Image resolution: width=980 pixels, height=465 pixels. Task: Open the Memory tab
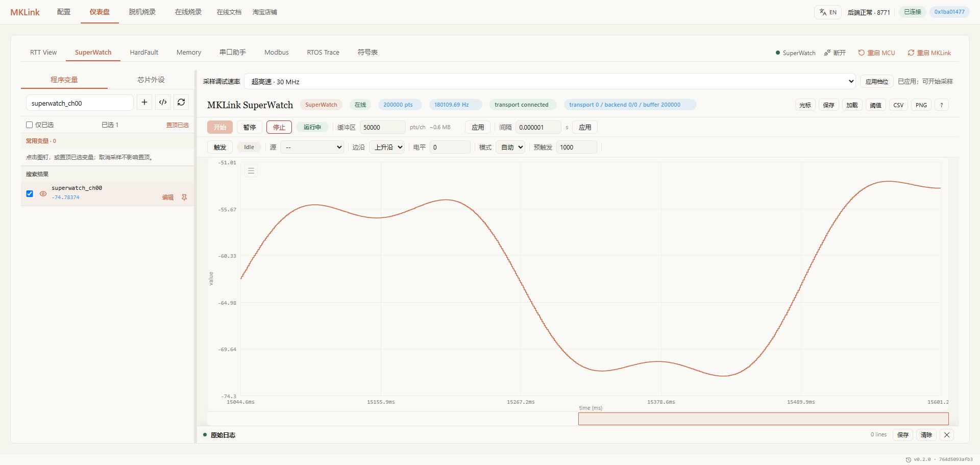[x=189, y=53]
